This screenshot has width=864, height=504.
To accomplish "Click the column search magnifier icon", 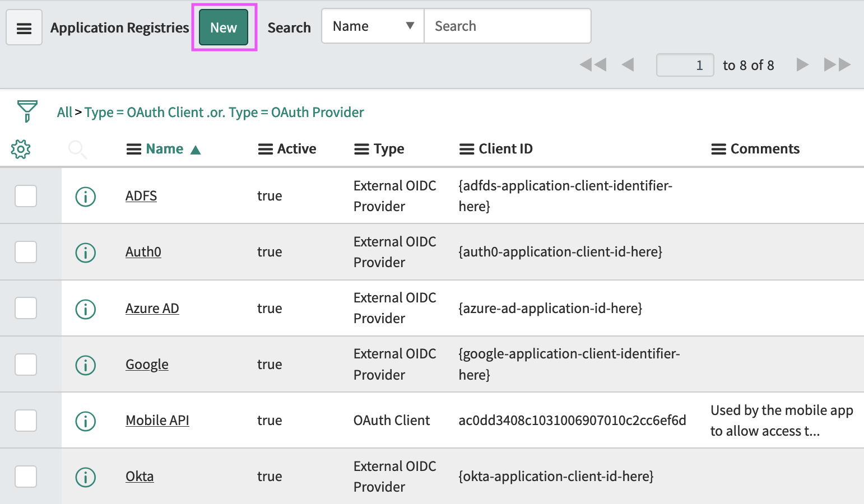I will pyautogui.click(x=77, y=150).
